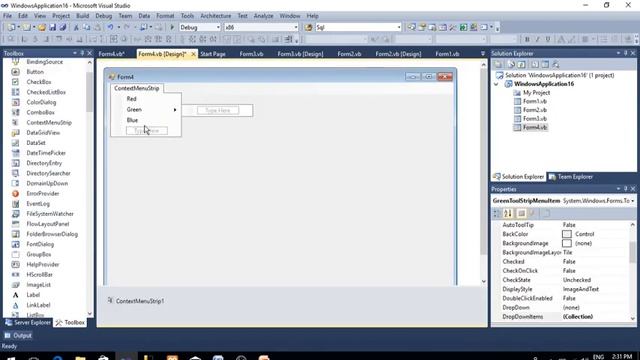This screenshot has height=360, width=640.
Task: Open the active document list dropdown
Action: [483, 53]
